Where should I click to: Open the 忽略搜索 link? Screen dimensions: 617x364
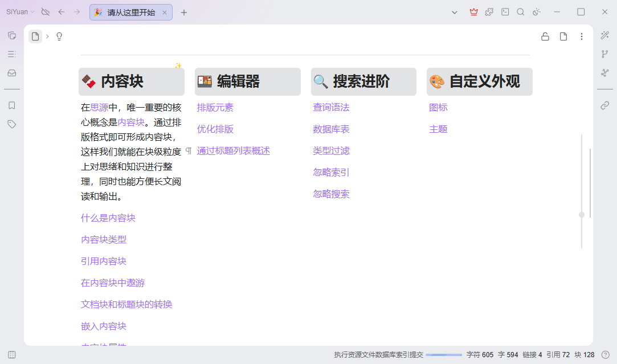(332, 194)
